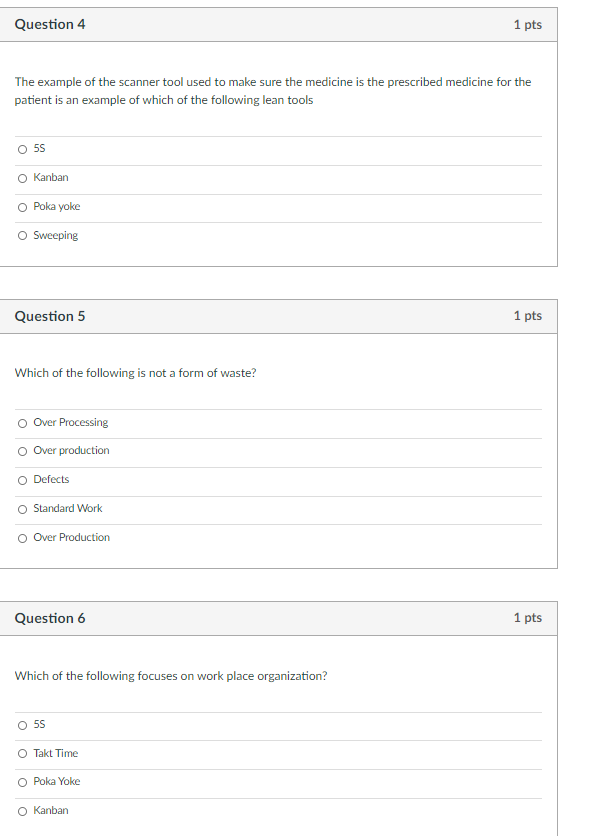Click the scanner tool question text
Screen dimensions: 612x836
[x=270, y=90]
